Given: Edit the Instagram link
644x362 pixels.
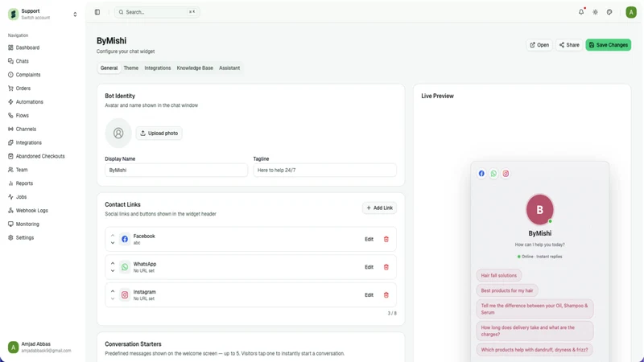Looking at the screenshot, I should coord(369,295).
